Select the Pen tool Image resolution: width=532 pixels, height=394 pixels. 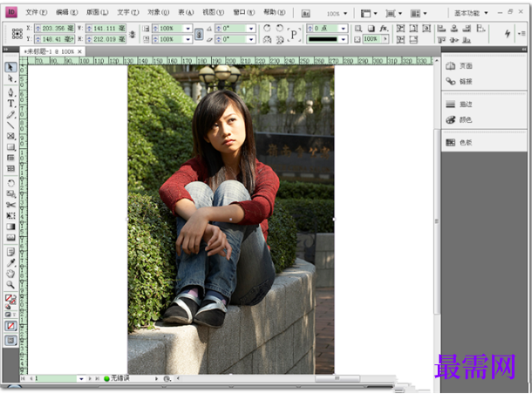pos(10,92)
